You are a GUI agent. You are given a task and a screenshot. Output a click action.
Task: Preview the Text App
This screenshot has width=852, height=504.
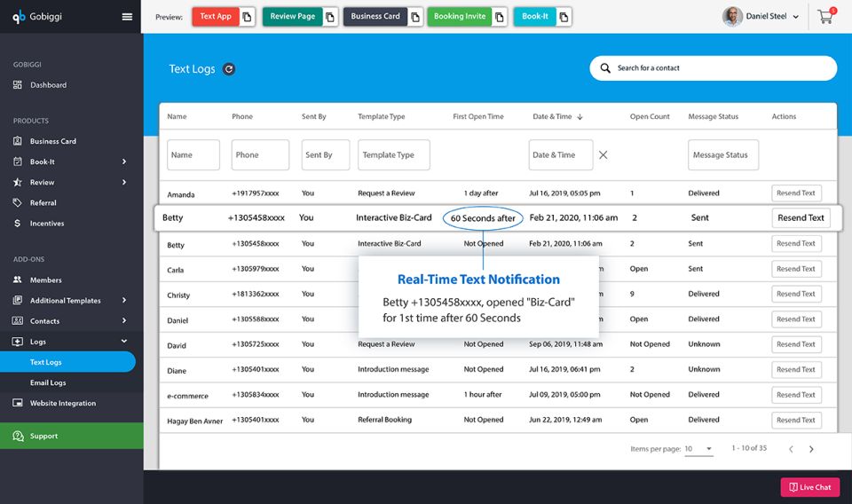(x=216, y=16)
